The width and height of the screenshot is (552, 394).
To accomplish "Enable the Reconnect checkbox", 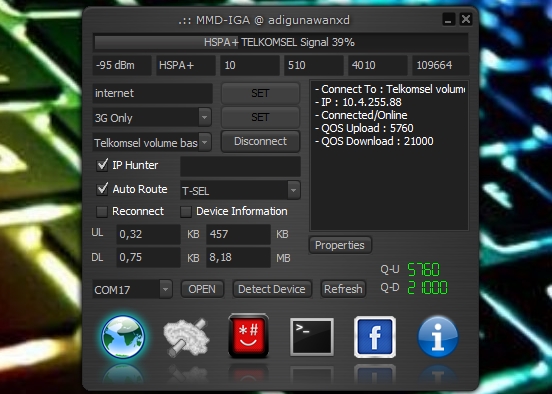I will [102, 211].
